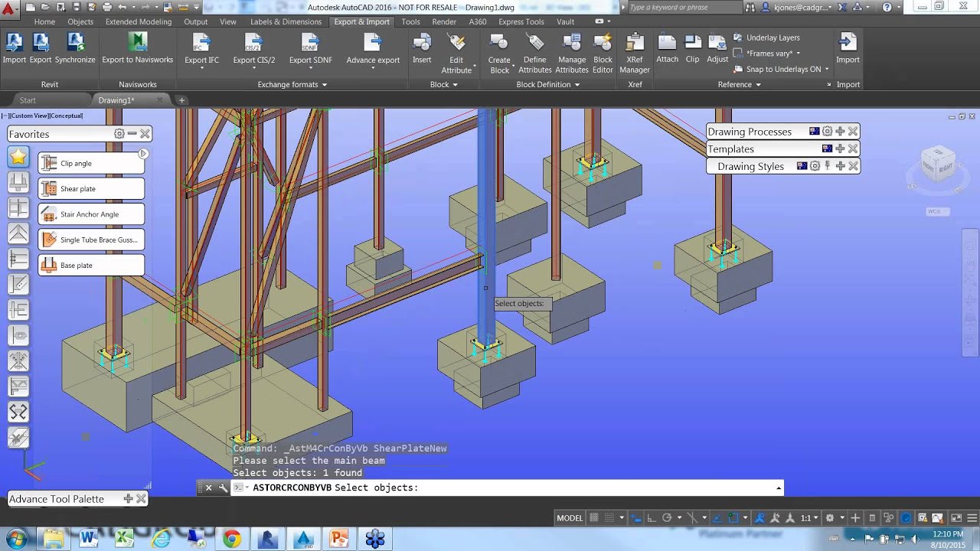Click the Define Attributes tool
The width and height of the screenshot is (980, 551).
[535, 54]
